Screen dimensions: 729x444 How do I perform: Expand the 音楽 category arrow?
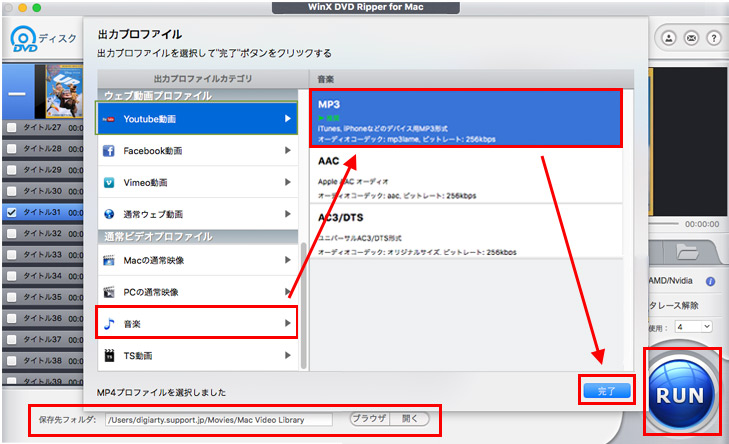coord(288,323)
